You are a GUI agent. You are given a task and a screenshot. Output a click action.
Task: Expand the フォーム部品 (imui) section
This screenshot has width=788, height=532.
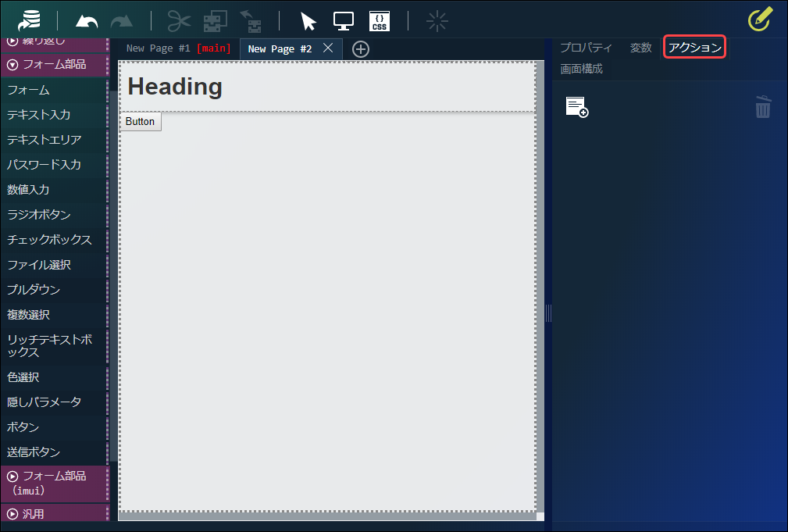54,483
